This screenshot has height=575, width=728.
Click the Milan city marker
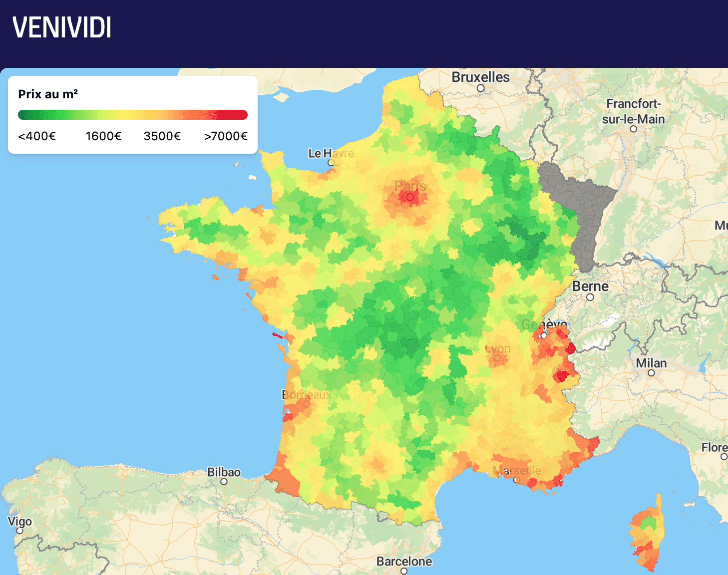point(651,373)
